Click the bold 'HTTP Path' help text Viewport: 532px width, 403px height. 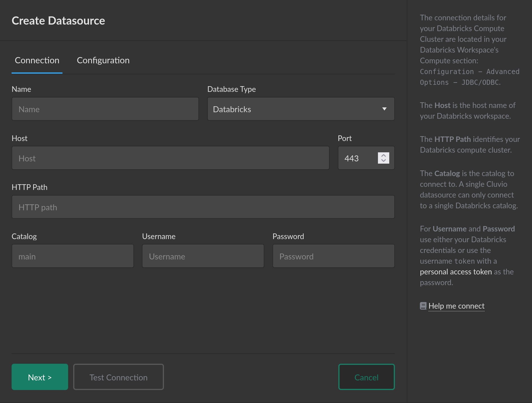[453, 139]
